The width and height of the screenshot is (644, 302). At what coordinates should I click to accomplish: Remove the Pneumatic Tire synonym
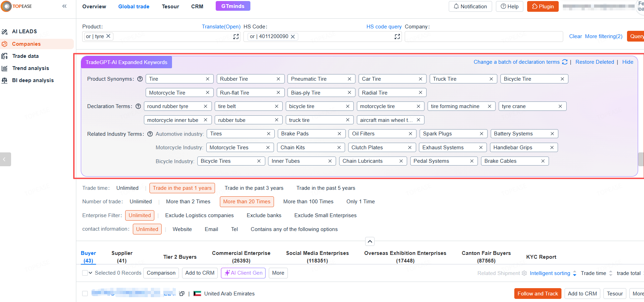(x=349, y=79)
